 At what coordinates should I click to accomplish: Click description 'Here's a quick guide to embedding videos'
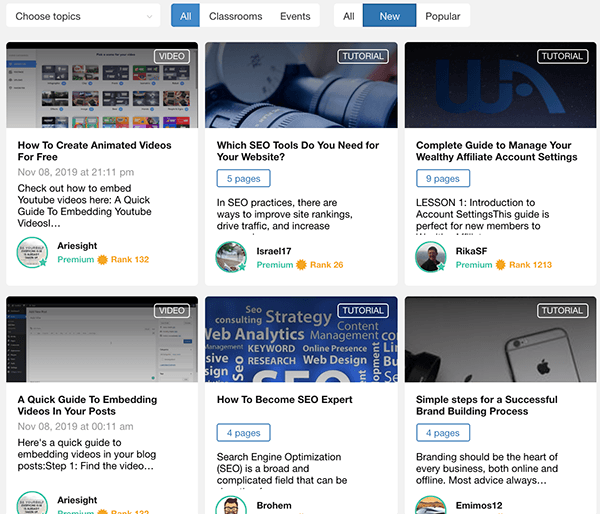pyautogui.click(x=87, y=454)
